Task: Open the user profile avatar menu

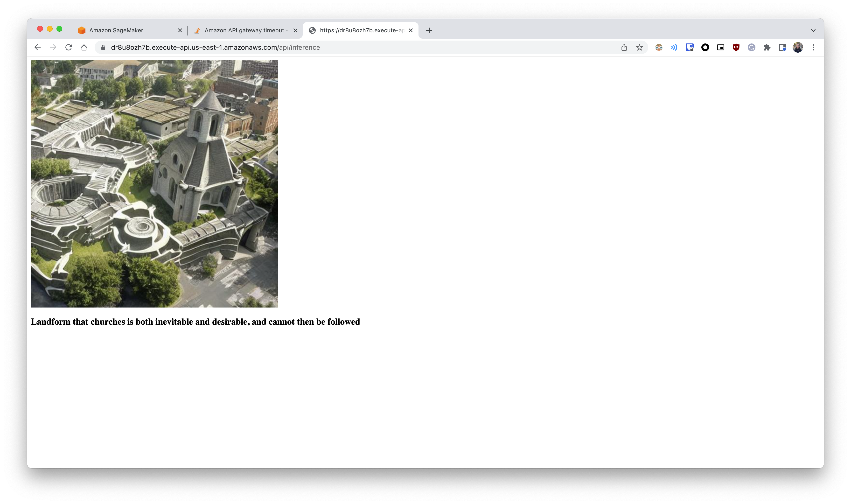Action: point(798,48)
